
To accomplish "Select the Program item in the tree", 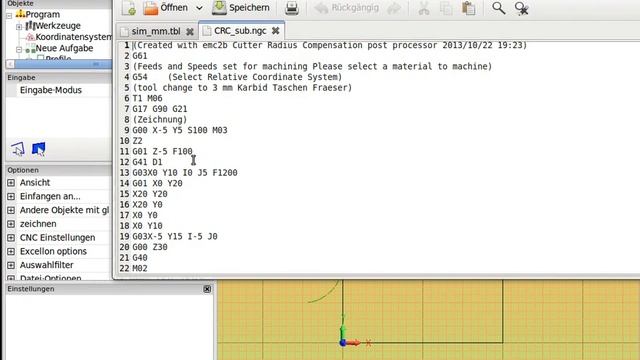I will (42, 14).
